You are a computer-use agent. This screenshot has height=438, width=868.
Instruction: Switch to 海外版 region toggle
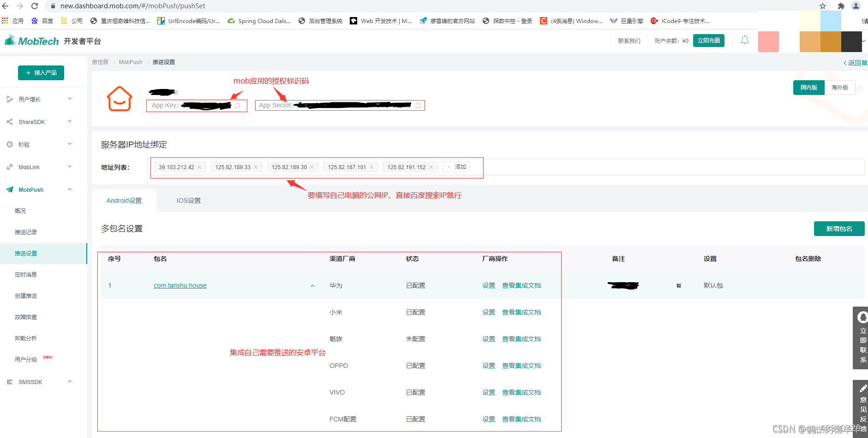pyautogui.click(x=840, y=88)
